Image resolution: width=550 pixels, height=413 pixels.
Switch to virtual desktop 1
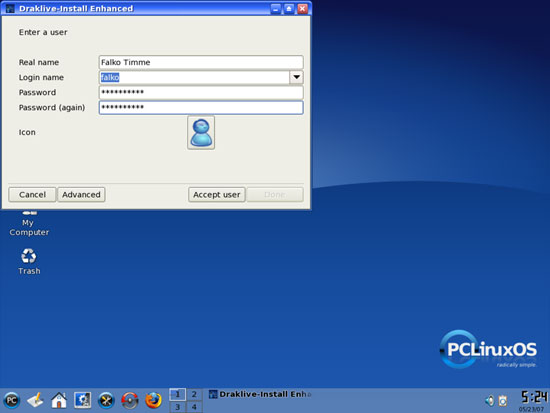point(177,394)
